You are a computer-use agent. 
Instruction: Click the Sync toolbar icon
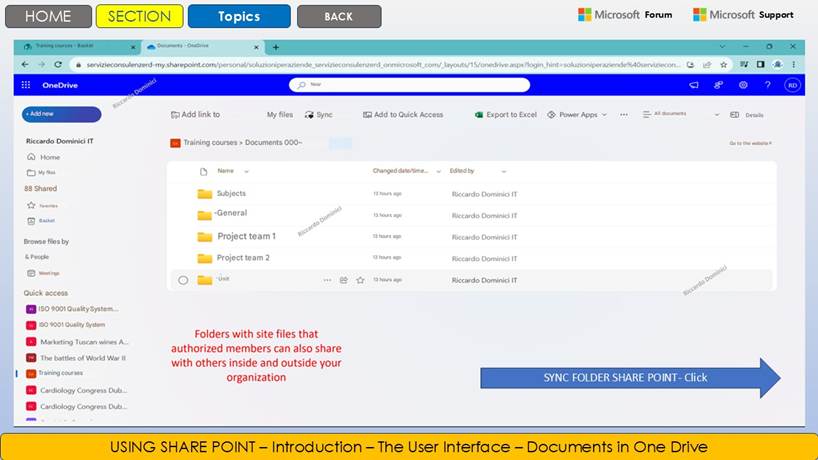click(309, 115)
